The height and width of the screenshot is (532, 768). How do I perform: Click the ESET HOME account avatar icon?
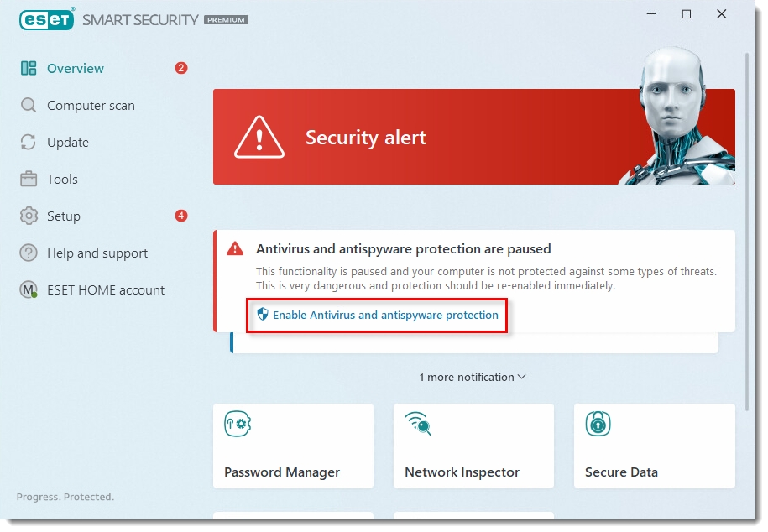tap(29, 290)
